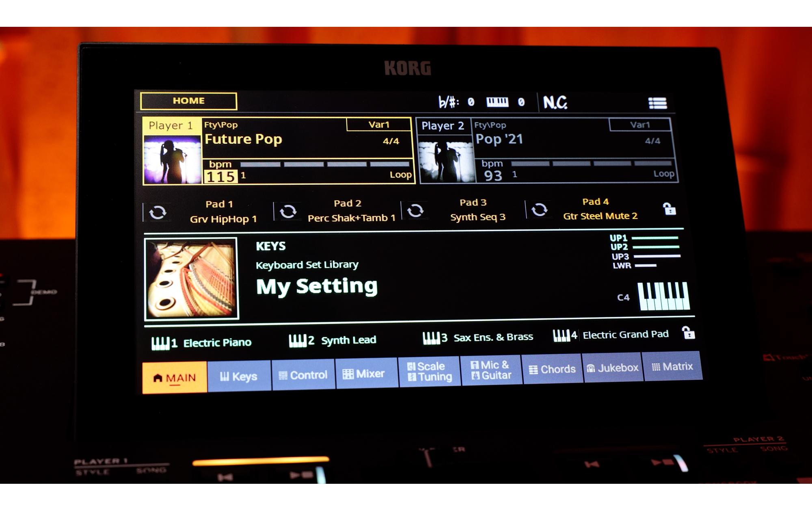
Task: Select Keyboard Set 2 Synth Lead
Action: tap(333, 340)
